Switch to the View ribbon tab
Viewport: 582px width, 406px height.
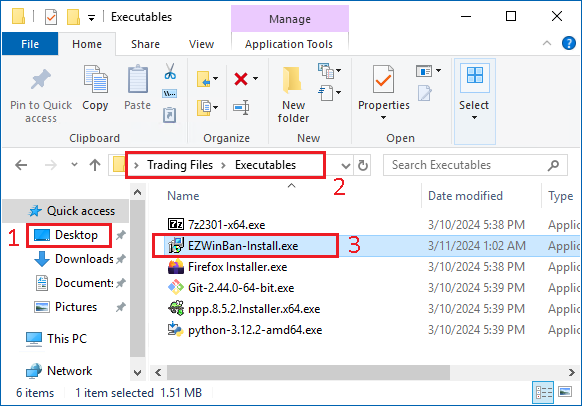coord(201,44)
